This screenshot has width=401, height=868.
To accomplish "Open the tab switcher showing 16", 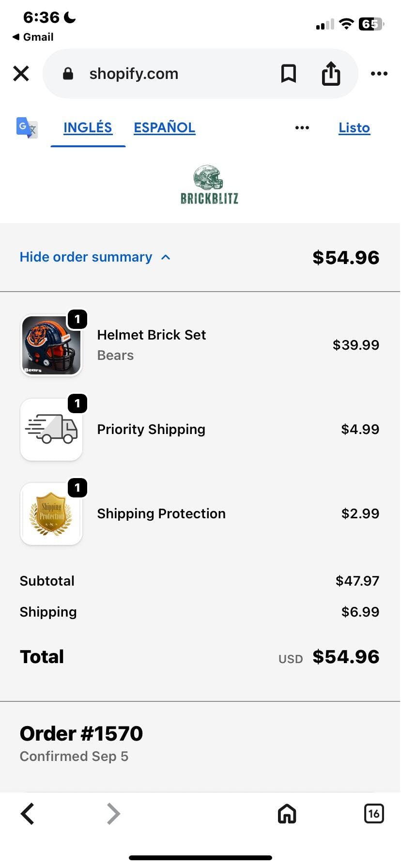I will (x=373, y=814).
